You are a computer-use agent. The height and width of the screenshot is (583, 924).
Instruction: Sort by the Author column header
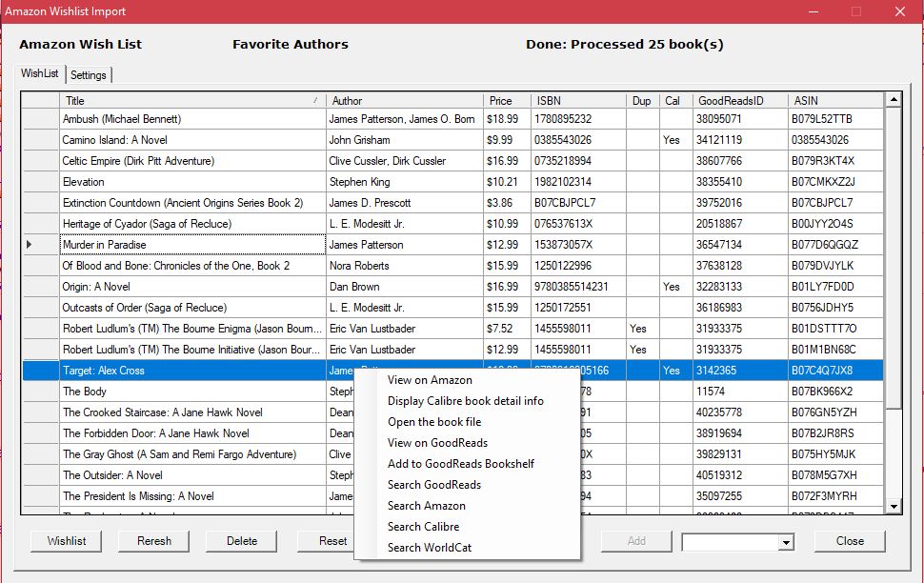(404, 101)
